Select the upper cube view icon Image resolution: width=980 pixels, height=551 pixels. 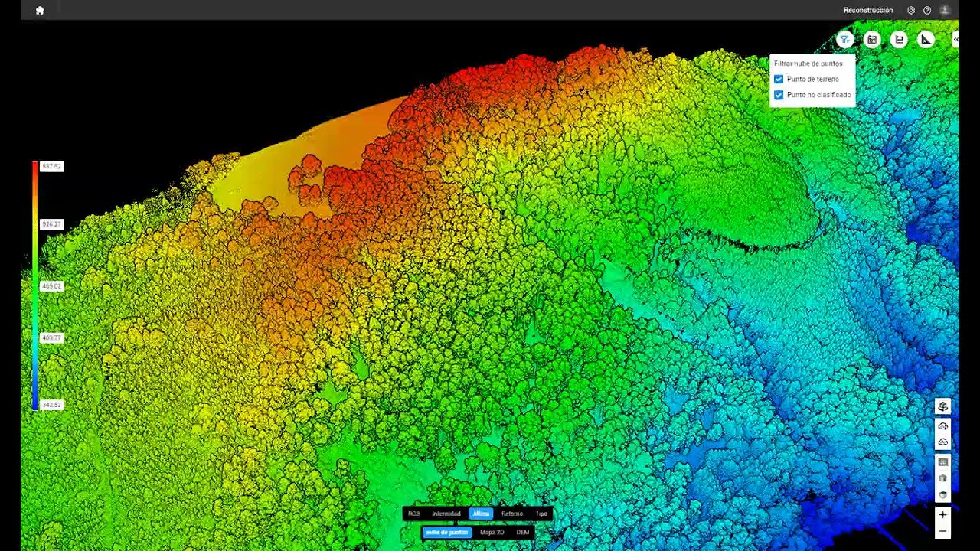point(943,478)
